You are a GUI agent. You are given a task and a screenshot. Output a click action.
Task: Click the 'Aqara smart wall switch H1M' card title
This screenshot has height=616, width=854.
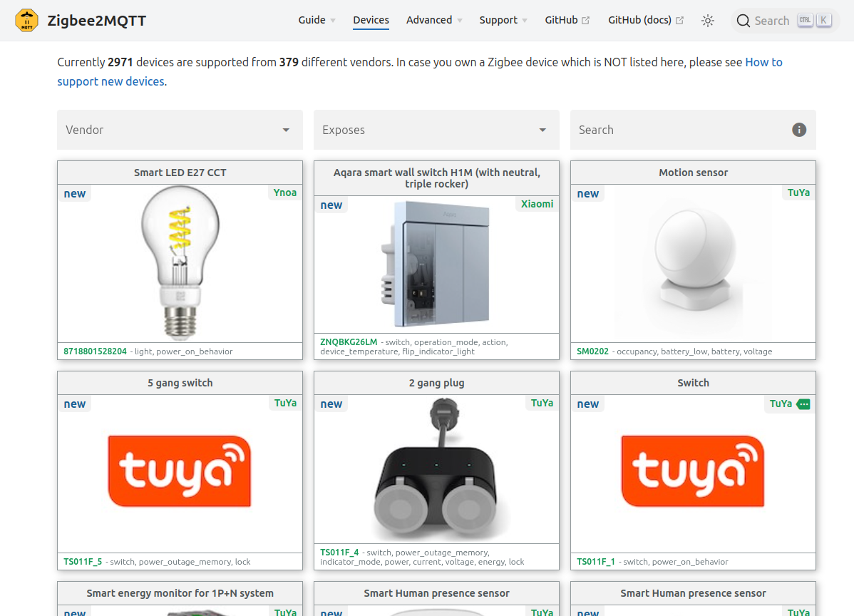pos(437,178)
